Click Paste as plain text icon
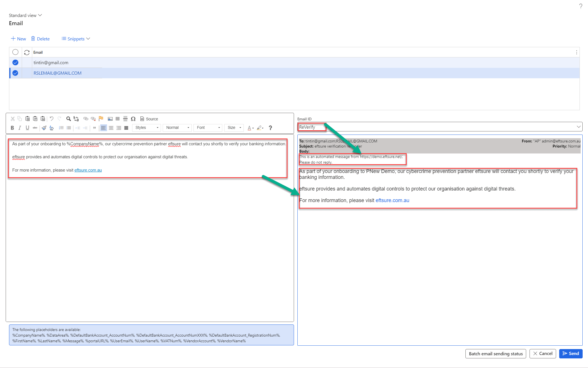Image resolution: width=588 pixels, height=368 pixels. [35, 119]
